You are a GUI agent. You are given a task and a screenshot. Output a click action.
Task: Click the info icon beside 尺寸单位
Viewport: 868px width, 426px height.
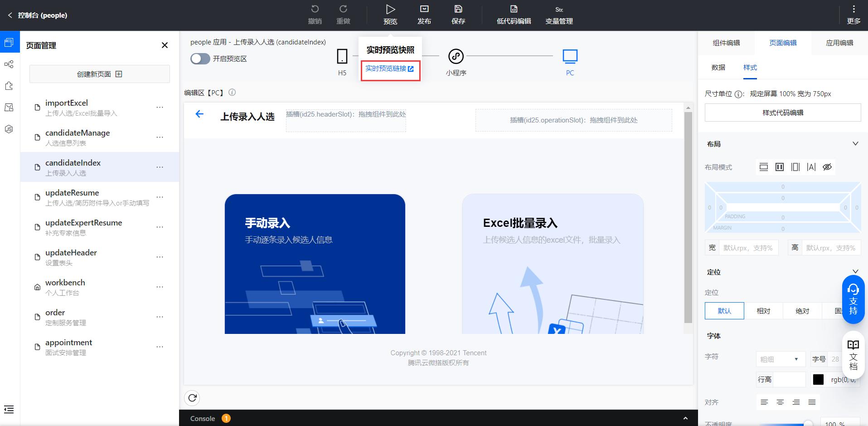(738, 94)
